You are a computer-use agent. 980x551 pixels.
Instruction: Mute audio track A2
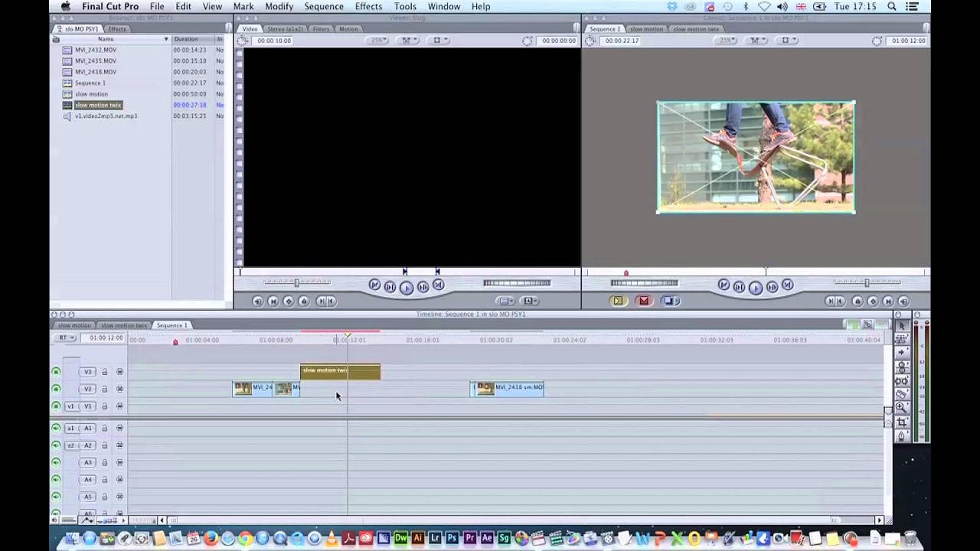tap(56, 445)
